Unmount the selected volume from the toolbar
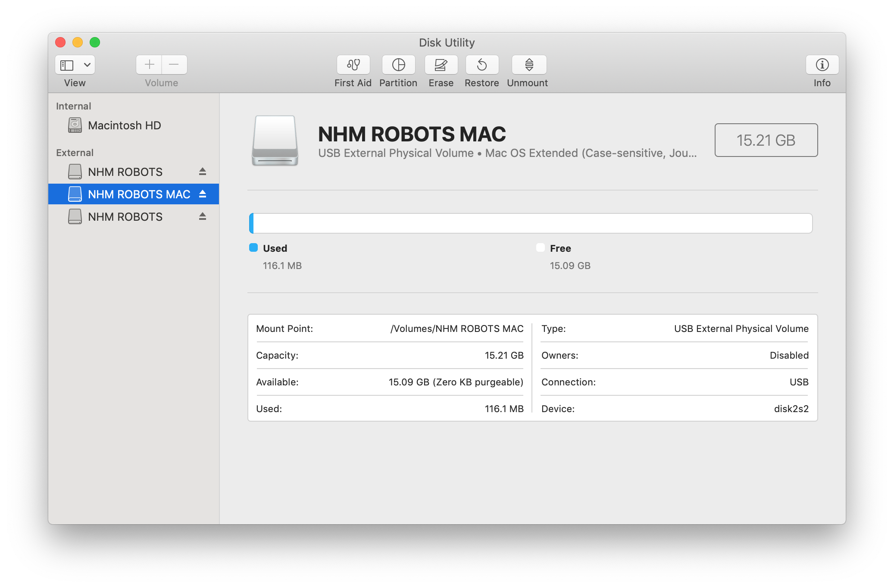 (x=529, y=65)
